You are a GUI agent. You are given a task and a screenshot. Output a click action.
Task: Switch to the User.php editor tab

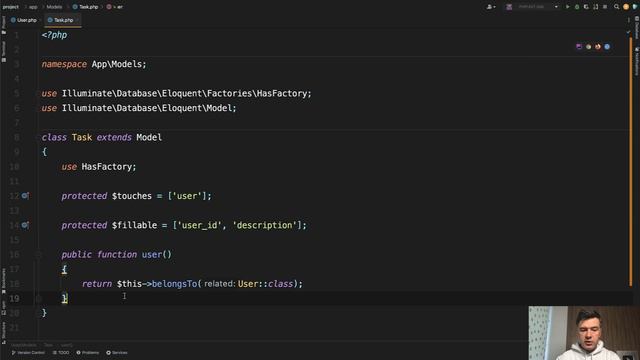pyautogui.click(x=24, y=20)
